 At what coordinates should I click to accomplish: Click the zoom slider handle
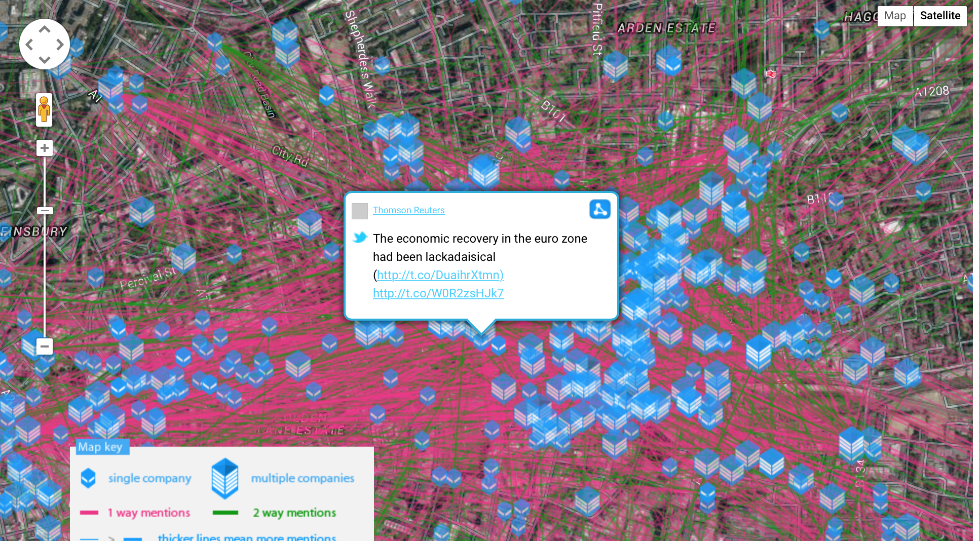click(45, 211)
